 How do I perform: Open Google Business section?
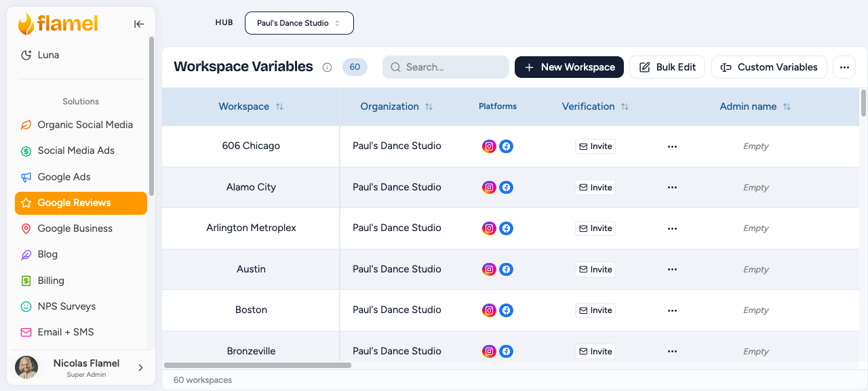point(81,228)
